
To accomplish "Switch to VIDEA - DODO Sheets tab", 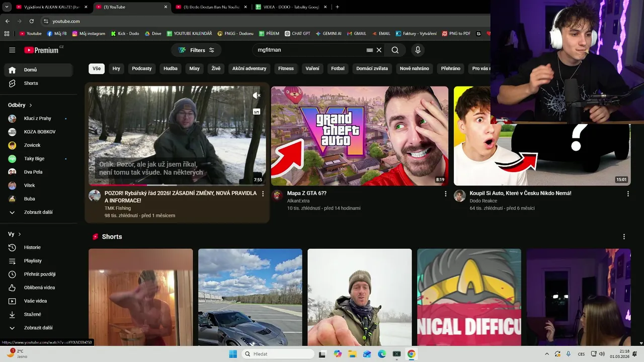I will pos(291,7).
